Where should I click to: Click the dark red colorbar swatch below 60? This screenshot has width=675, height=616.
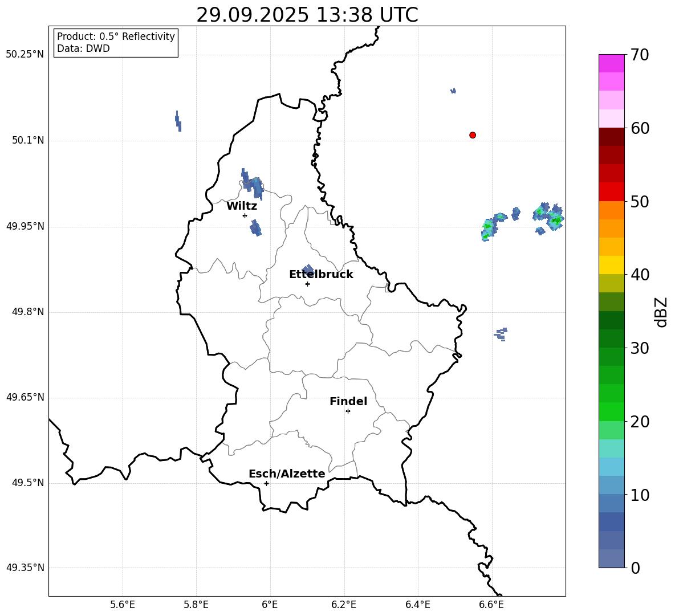pos(611,137)
